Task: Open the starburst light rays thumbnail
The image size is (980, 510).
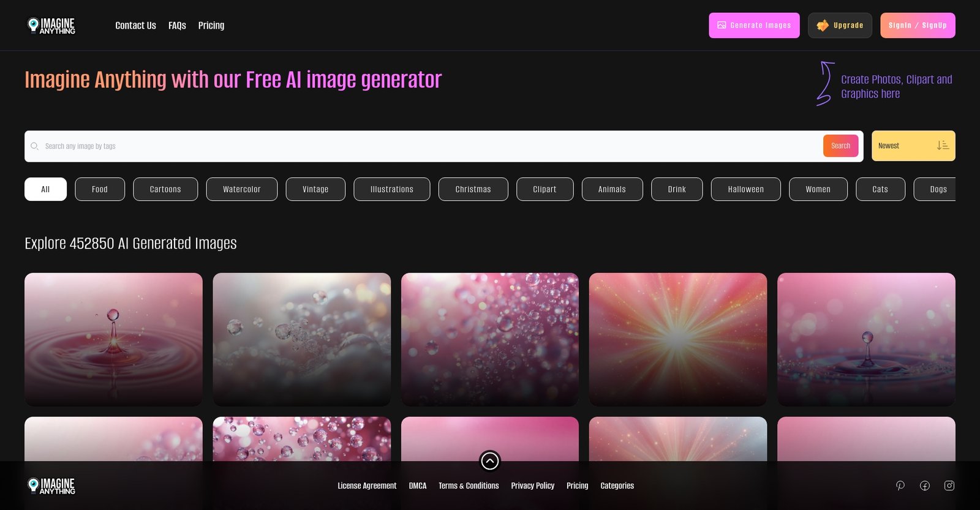Action: 677,339
